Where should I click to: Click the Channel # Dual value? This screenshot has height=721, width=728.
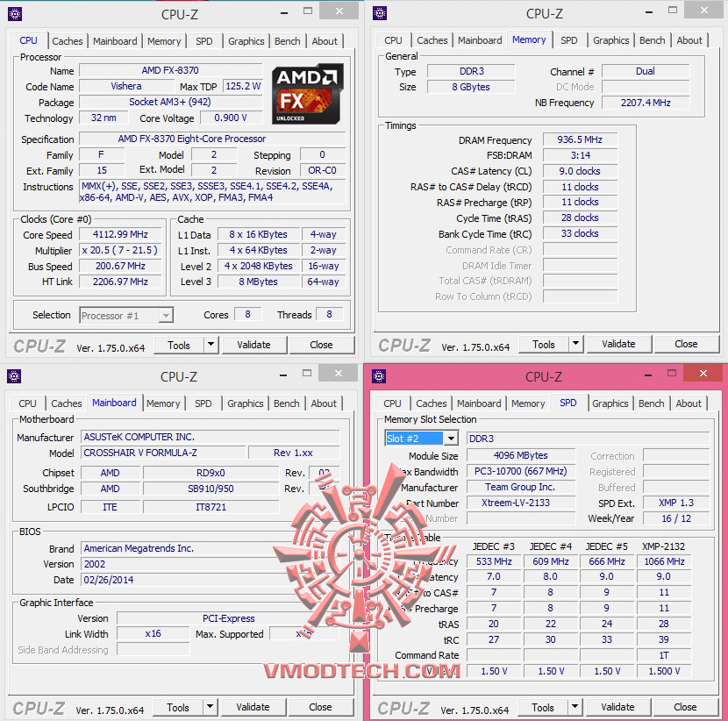pyautogui.click(x=646, y=71)
